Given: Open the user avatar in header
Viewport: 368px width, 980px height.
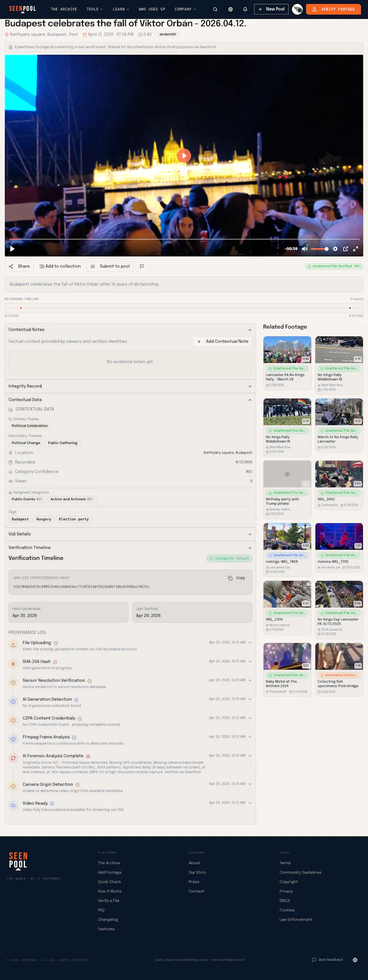Looking at the screenshot, I should (x=298, y=9).
